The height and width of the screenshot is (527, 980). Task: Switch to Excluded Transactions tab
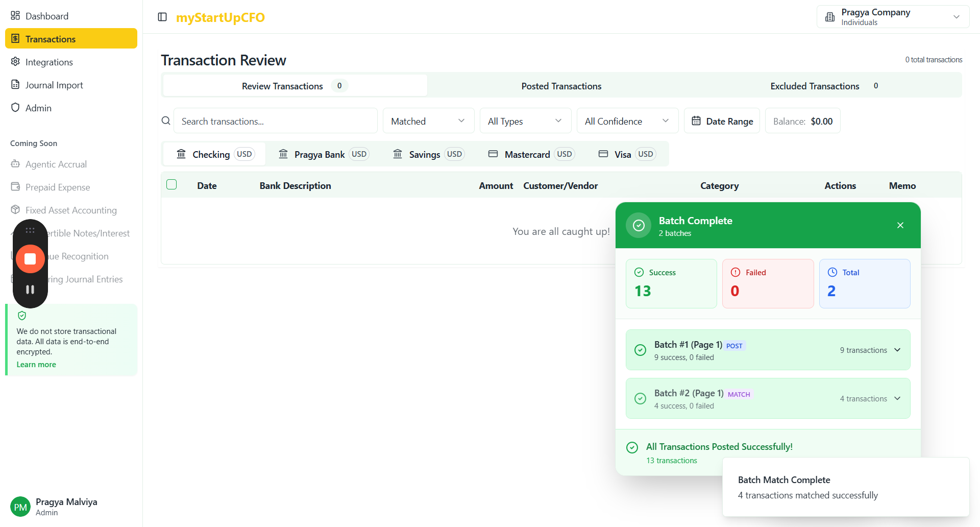coord(815,86)
